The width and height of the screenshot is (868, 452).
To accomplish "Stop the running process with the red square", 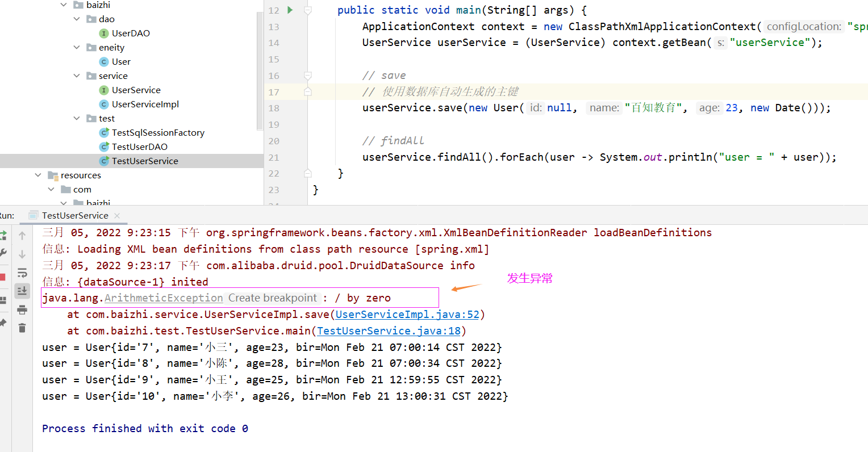I will point(2,277).
